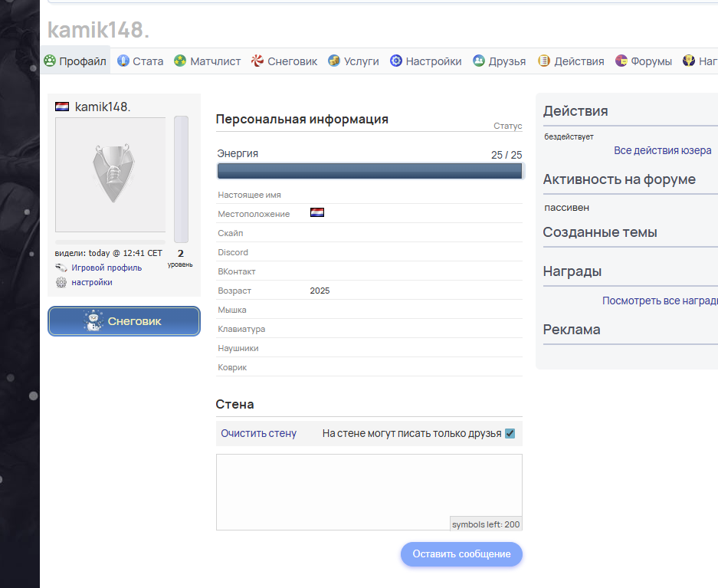Click the Настоящее имя row label
Screen dimensions: 718x588
coord(249,195)
